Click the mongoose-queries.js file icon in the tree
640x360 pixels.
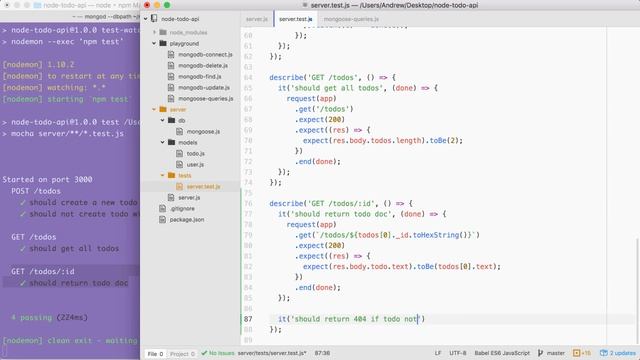coord(171,98)
